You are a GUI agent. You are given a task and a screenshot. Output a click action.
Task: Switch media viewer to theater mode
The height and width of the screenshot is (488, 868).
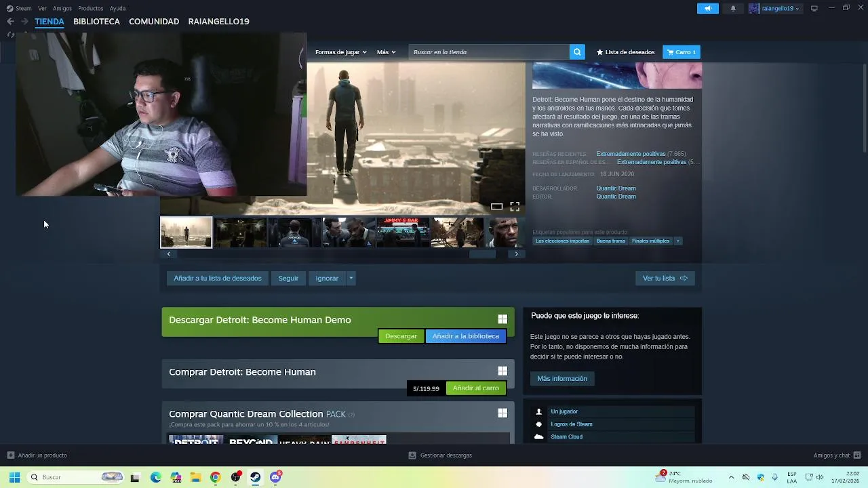coord(497,206)
